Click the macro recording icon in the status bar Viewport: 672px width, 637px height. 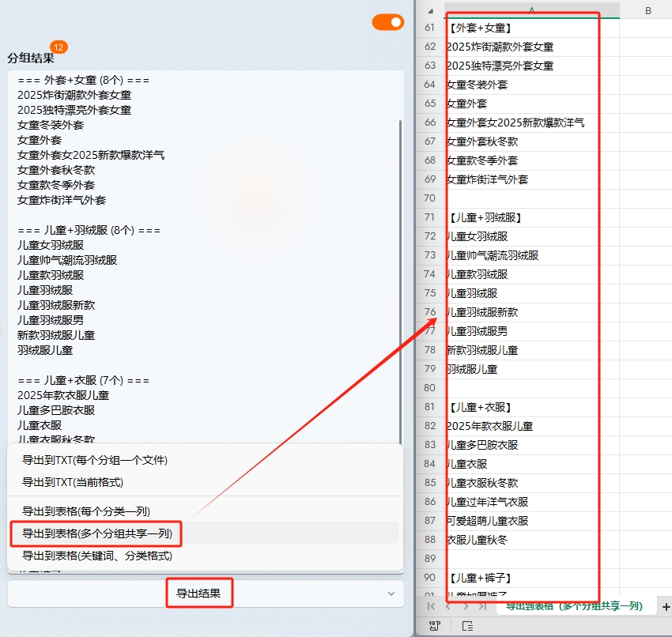pyautogui.click(x=434, y=625)
